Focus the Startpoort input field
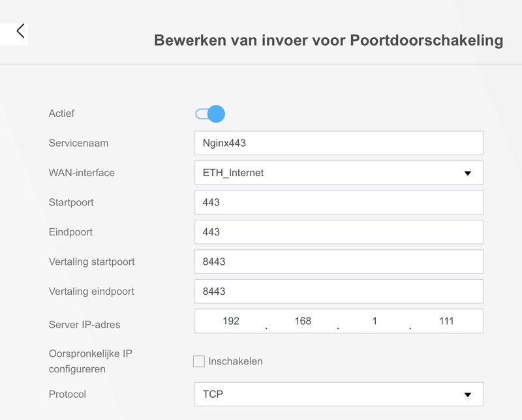Image resolution: width=522 pixels, height=420 pixels. pos(339,202)
